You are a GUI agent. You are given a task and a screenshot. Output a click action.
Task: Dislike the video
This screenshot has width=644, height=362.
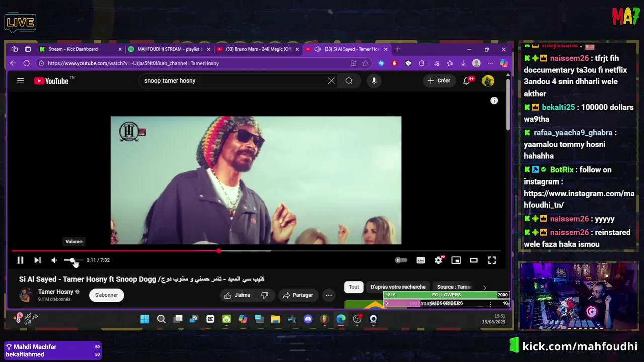tap(265, 295)
